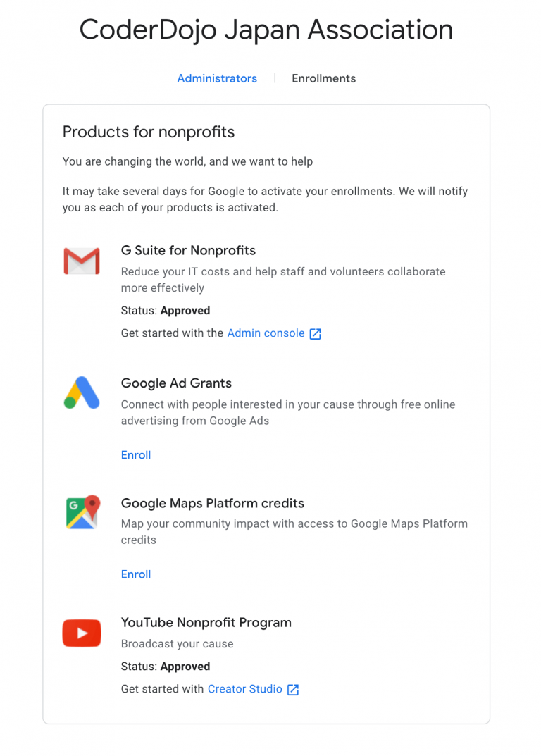Click the Products for nonprofits card heading
The height and width of the screenshot is (756, 541).
point(149,132)
